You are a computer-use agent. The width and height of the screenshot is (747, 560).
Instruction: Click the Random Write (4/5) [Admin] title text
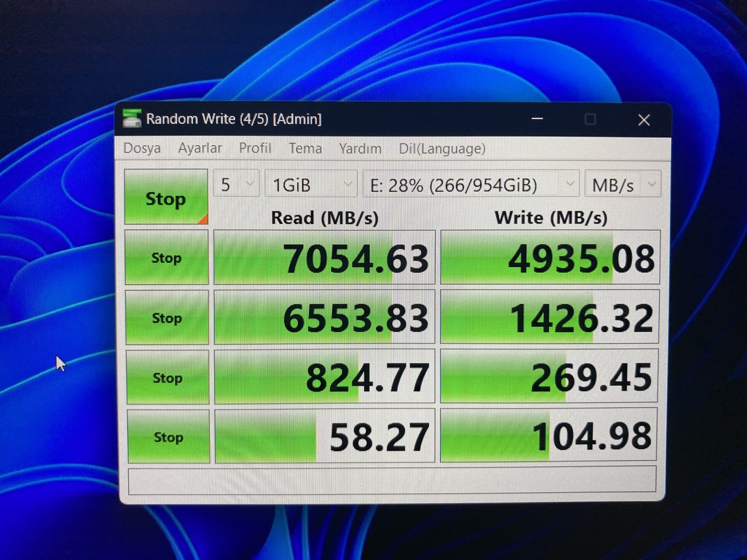pyautogui.click(x=234, y=119)
